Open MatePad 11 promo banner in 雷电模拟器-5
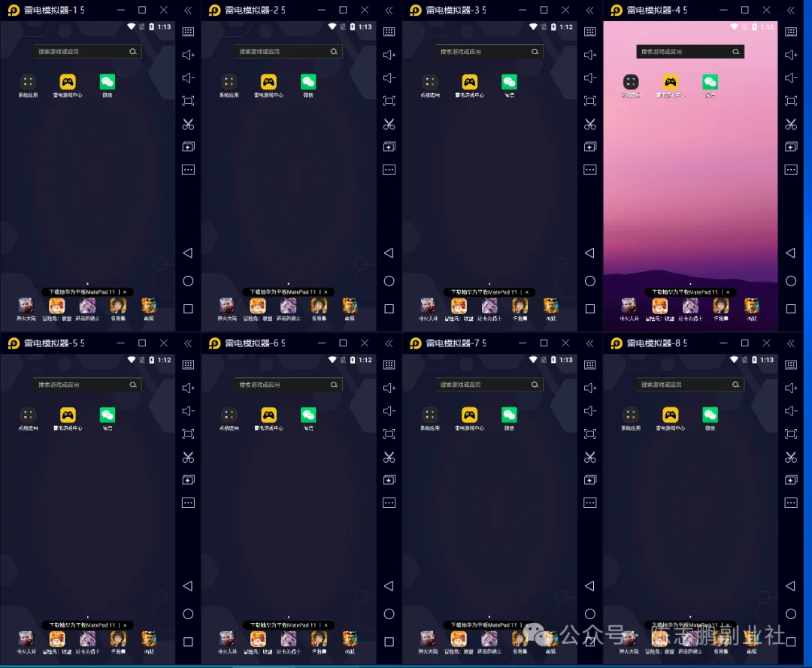 [x=82, y=625]
